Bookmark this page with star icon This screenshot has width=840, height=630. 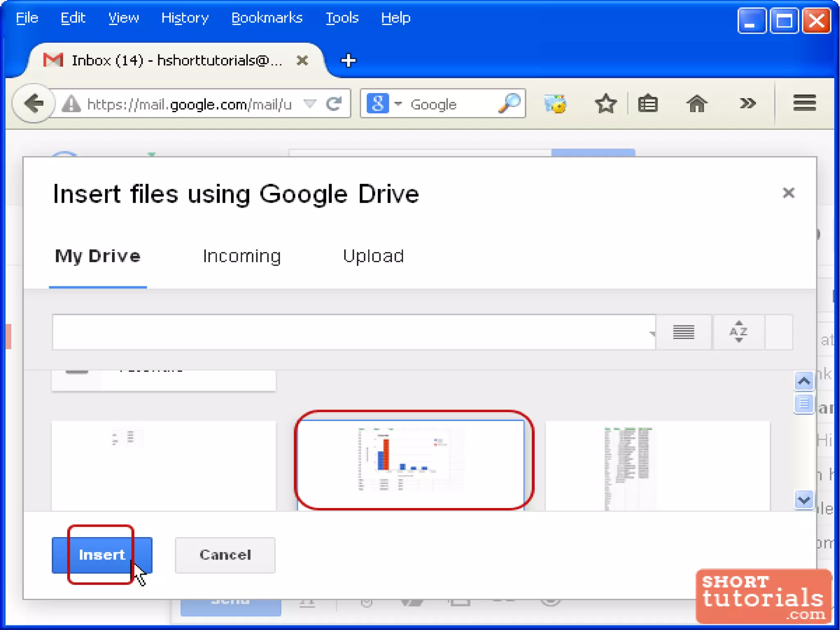[x=605, y=104]
